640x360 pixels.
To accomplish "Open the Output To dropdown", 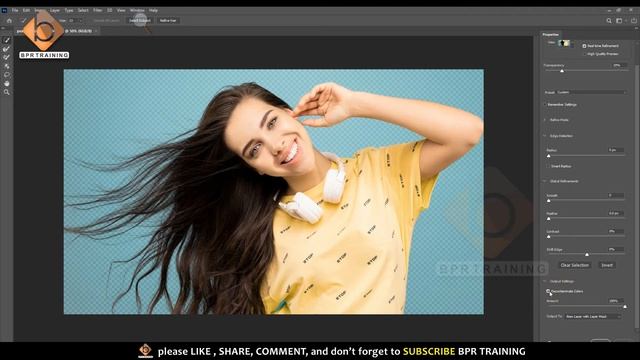I will tap(593, 316).
